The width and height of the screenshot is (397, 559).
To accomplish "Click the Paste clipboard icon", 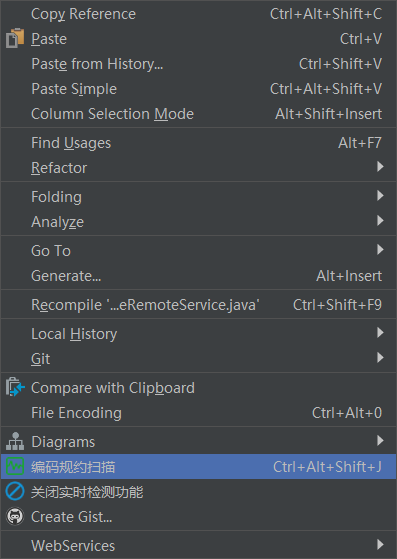I will coord(15,38).
